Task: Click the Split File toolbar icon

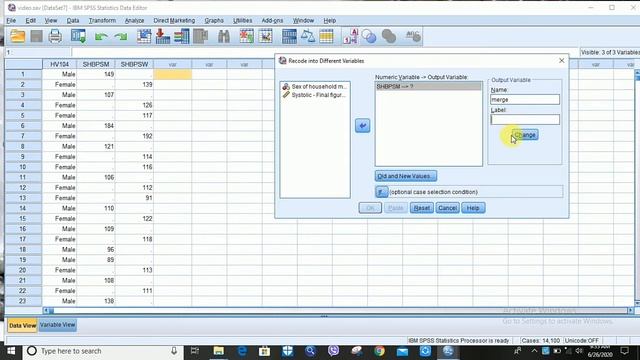Action: [289, 36]
